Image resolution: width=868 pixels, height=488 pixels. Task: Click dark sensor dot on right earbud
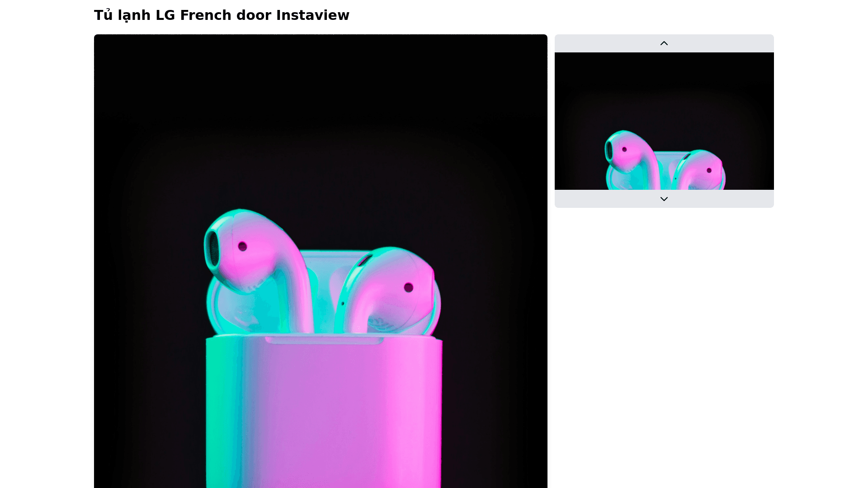[x=408, y=287]
